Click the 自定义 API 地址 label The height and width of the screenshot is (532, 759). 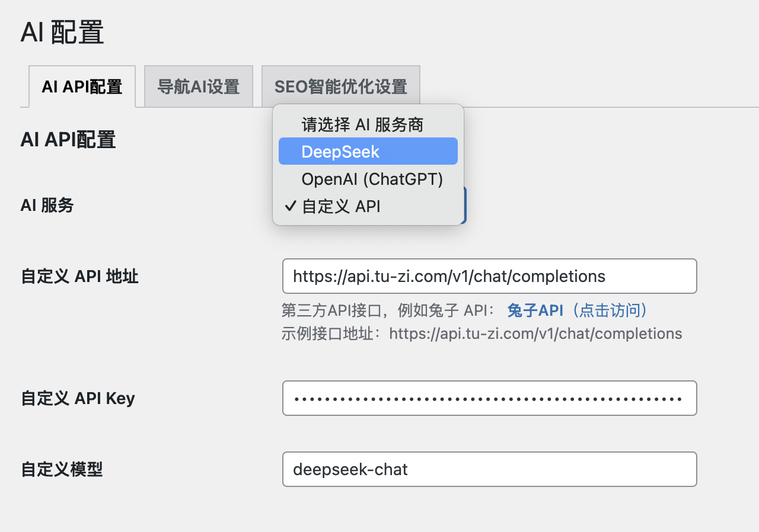click(79, 277)
